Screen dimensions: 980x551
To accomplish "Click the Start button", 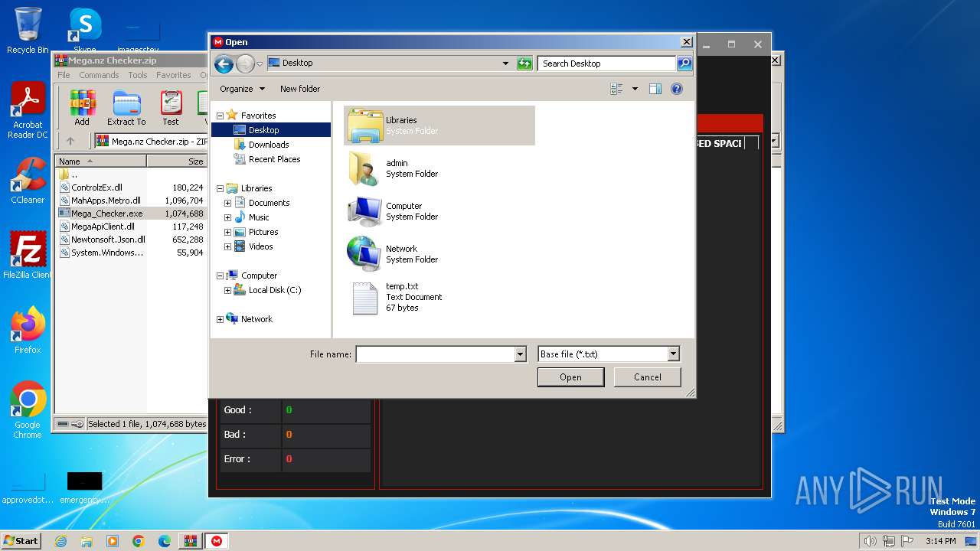I will [x=21, y=541].
